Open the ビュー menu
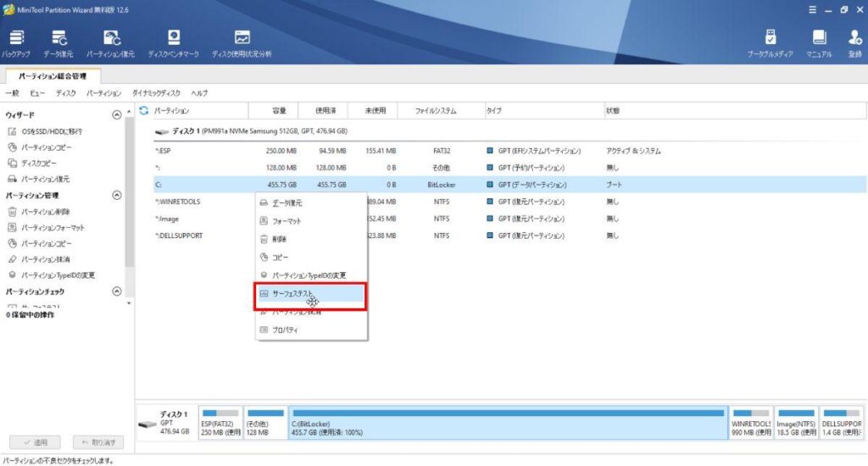Viewport: 868px width, 466px height. [x=37, y=93]
